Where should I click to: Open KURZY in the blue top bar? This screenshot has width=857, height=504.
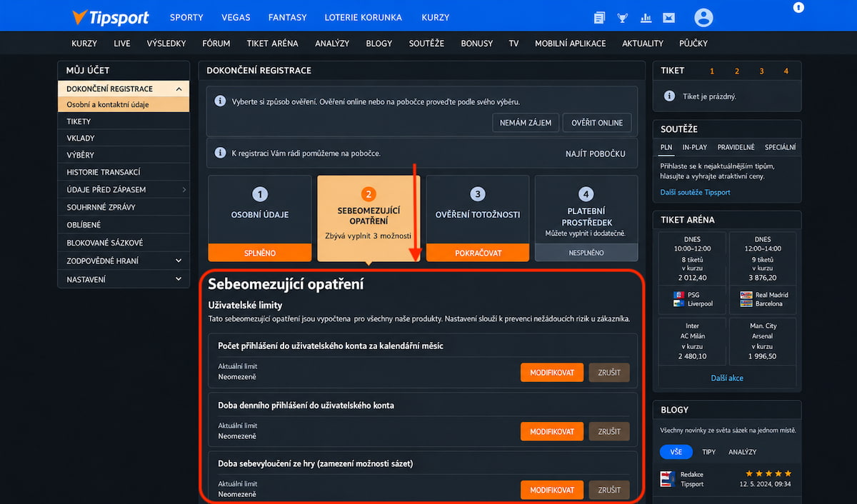coord(436,17)
